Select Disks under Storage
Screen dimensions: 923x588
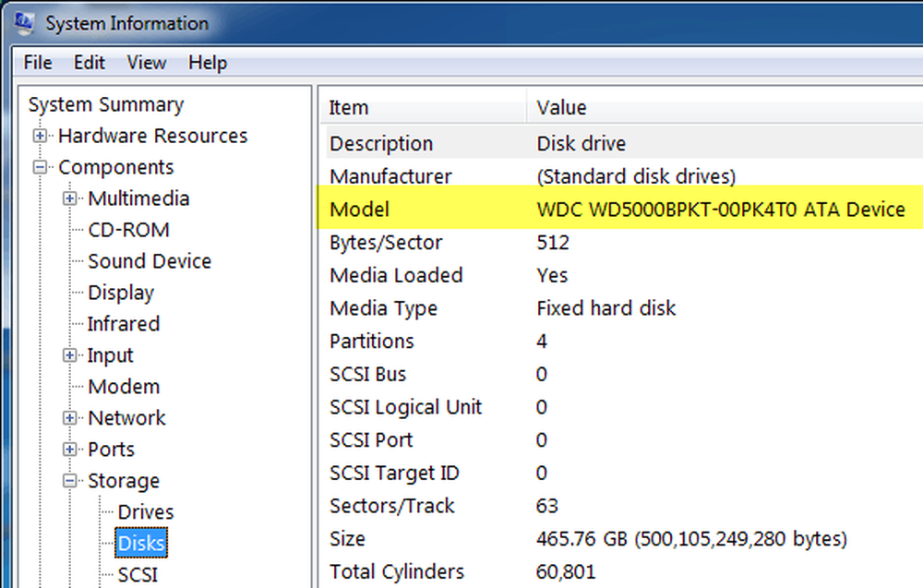click(141, 544)
